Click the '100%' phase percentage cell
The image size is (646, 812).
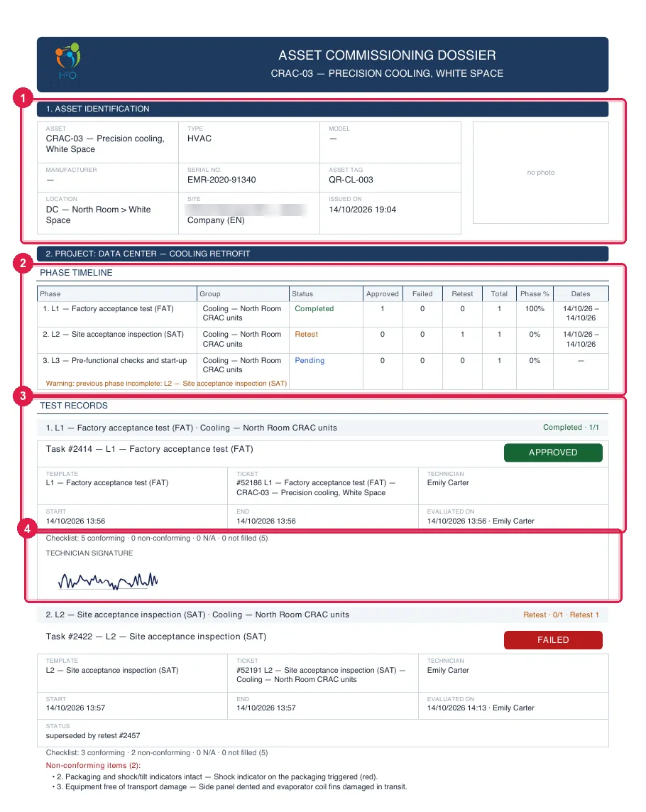pyautogui.click(x=535, y=308)
